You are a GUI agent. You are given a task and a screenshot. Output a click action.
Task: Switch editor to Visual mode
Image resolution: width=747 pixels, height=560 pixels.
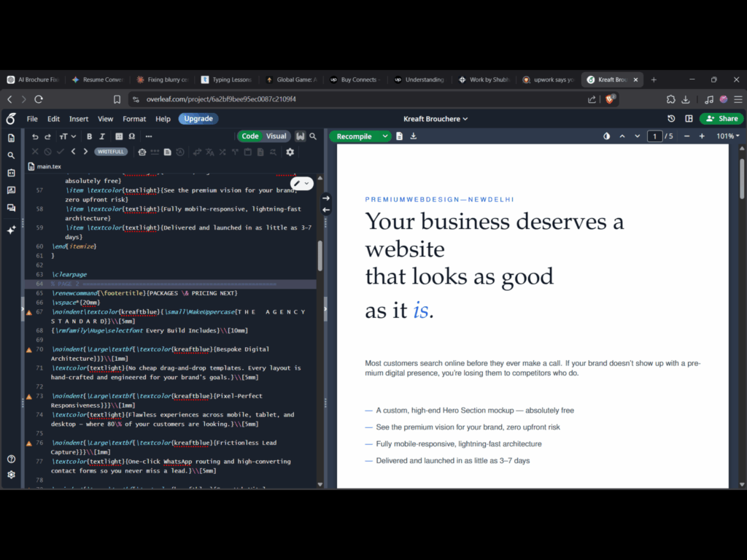pos(276,136)
